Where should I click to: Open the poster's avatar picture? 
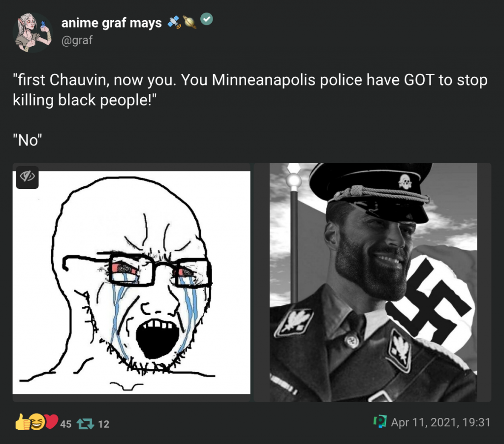[x=32, y=32]
